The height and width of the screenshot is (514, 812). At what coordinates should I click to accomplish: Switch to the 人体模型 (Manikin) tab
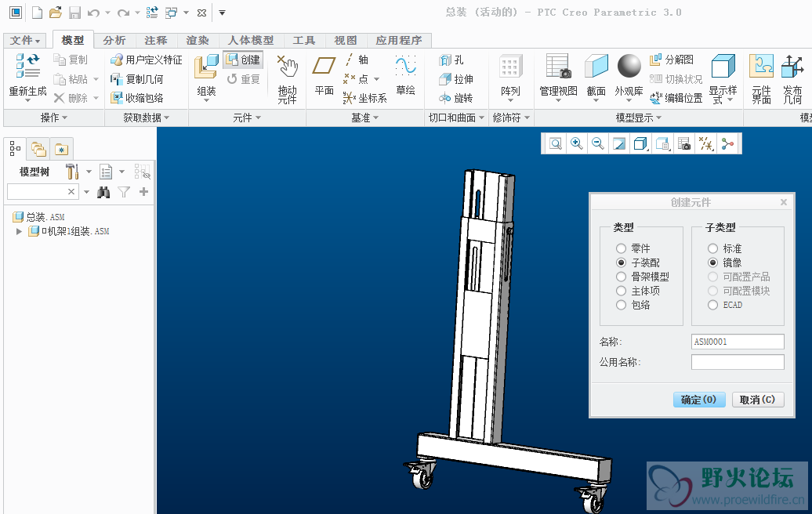[251, 41]
